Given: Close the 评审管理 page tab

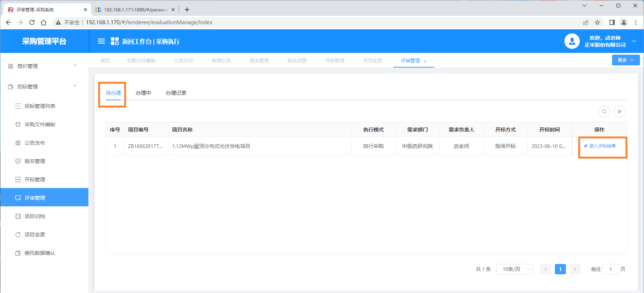Looking at the screenshot, I should click(425, 61).
